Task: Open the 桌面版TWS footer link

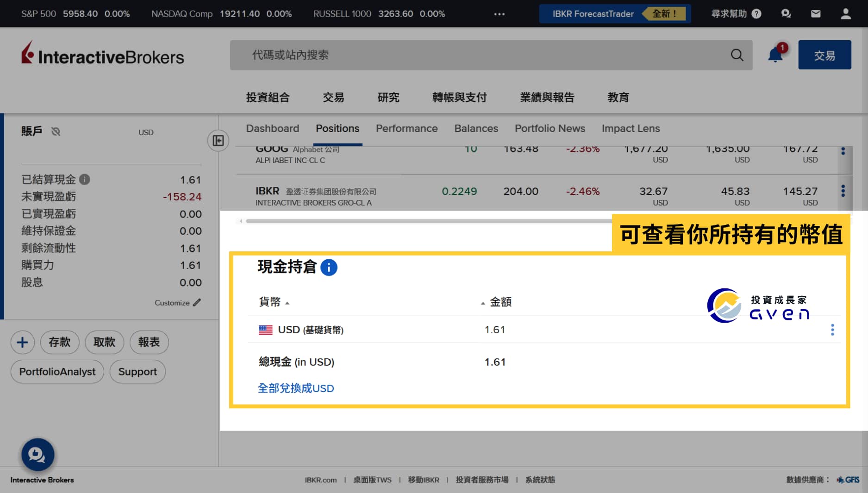Action: tap(372, 480)
